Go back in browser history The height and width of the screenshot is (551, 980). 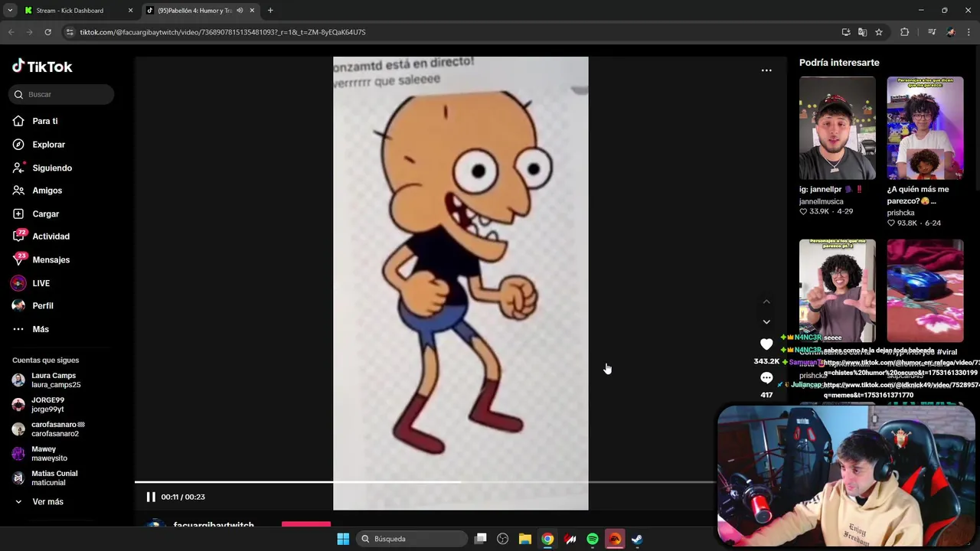(x=11, y=32)
